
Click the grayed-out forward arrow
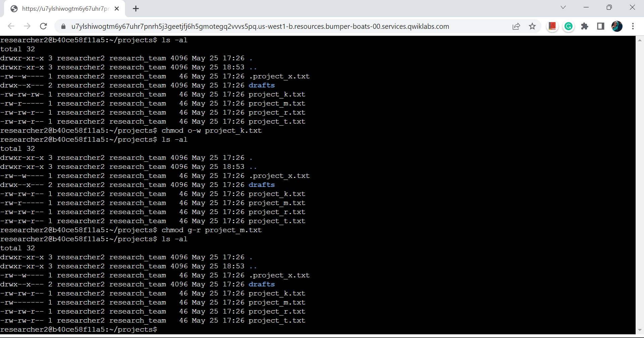27,26
